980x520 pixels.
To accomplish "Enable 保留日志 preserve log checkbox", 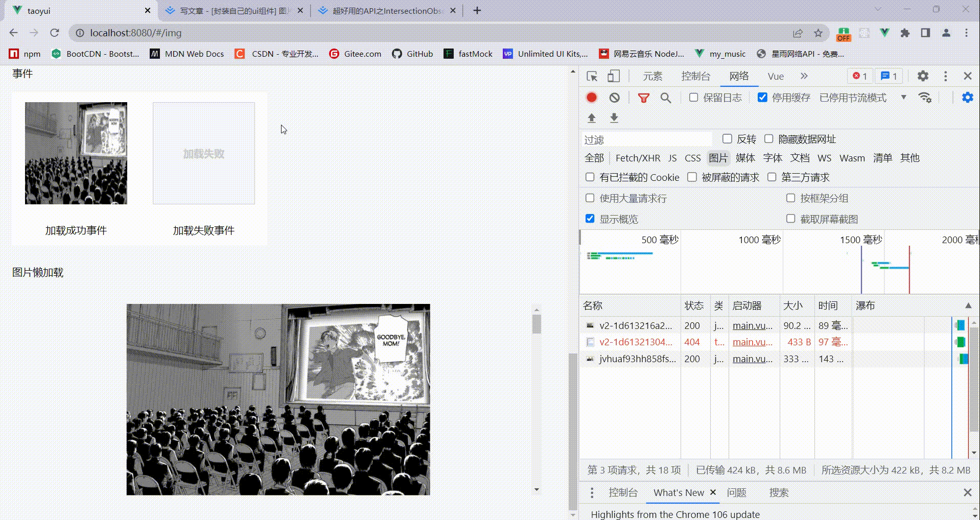I will [693, 97].
